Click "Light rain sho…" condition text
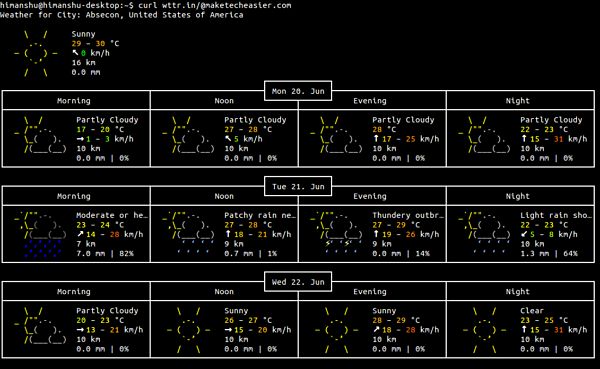 [556, 215]
